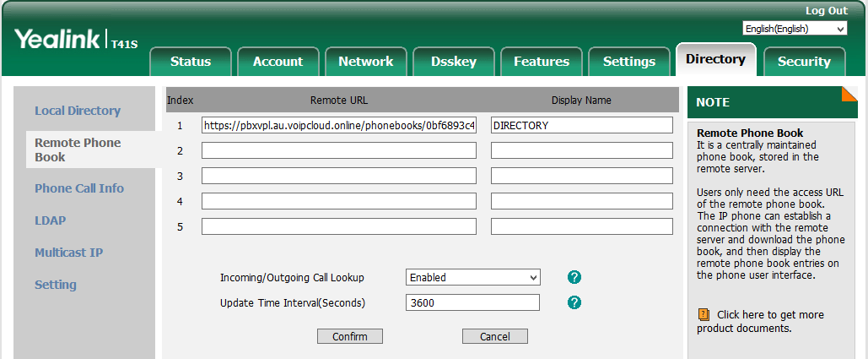This screenshot has height=359, width=868.
Task: Click the 'Update Time Interval(Seconds)' label
Action: tap(293, 303)
